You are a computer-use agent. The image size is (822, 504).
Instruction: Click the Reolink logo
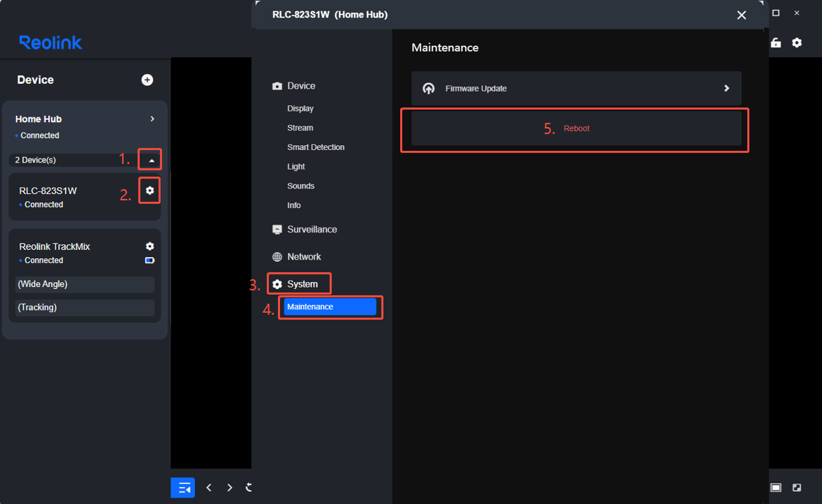coord(50,43)
